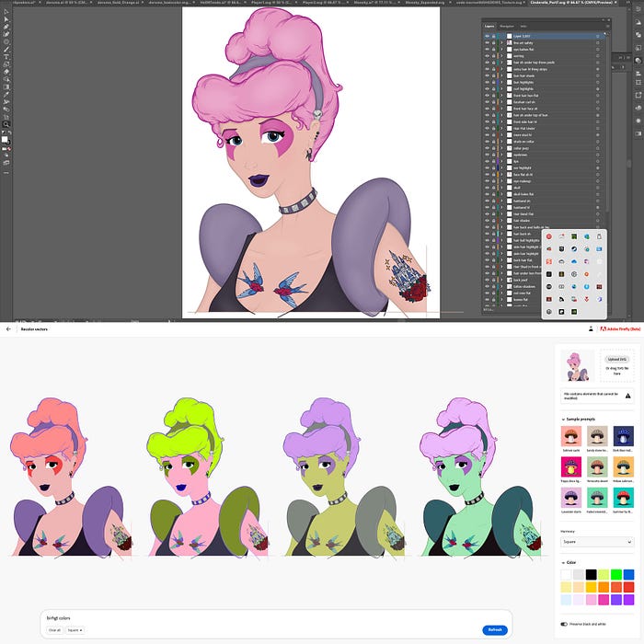Expand the lips layer arrow

pyautogui.click(x=502, y=161)
